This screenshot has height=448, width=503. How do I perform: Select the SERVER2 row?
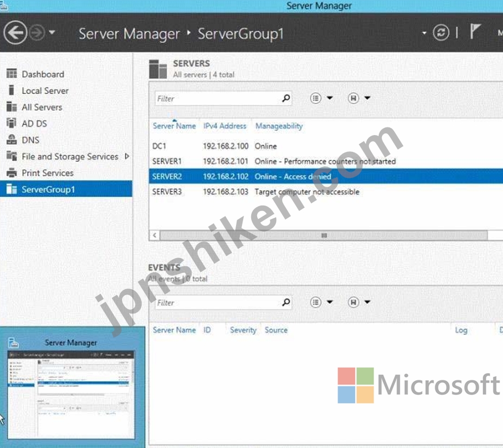[x=326, y=176]
